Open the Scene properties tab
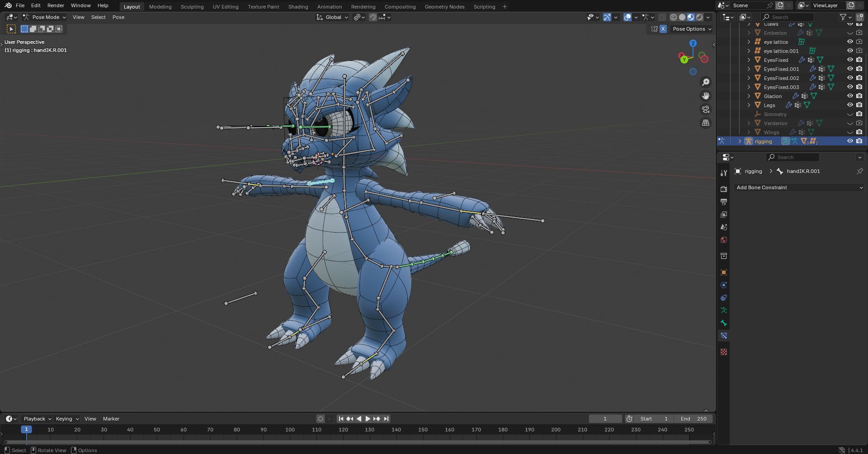The height and width of the screenshot is (454, 868). [x=724, y=227]
